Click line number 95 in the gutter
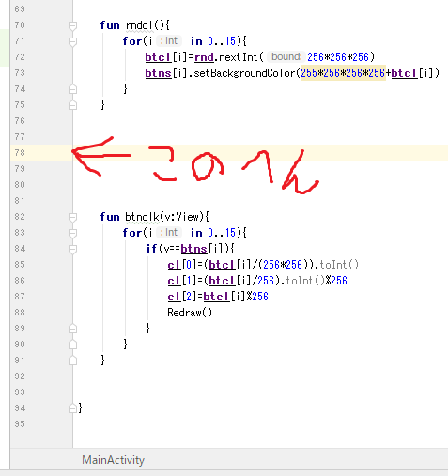 pyautogui.click(x=20, y=424)
